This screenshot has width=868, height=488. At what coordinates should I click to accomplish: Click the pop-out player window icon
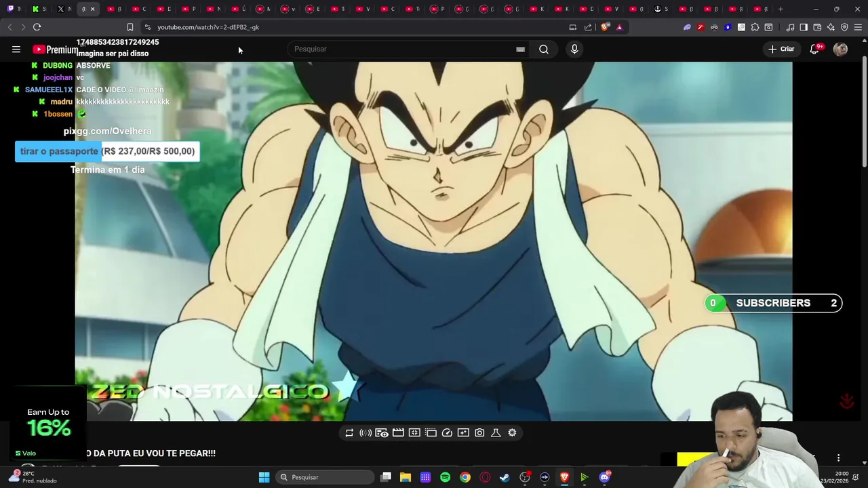coord(431,432)
